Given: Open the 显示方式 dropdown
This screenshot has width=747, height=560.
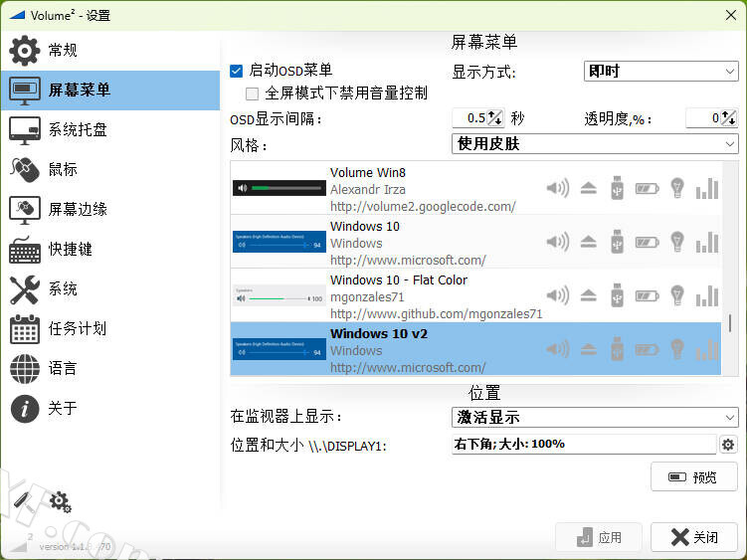Looking at the screenshot, I should point(660,72).
